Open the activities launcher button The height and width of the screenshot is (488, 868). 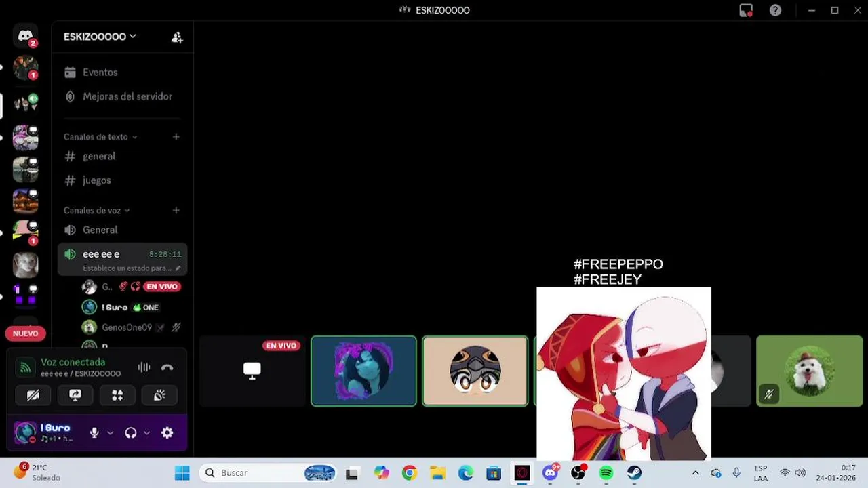click(117, 395)
